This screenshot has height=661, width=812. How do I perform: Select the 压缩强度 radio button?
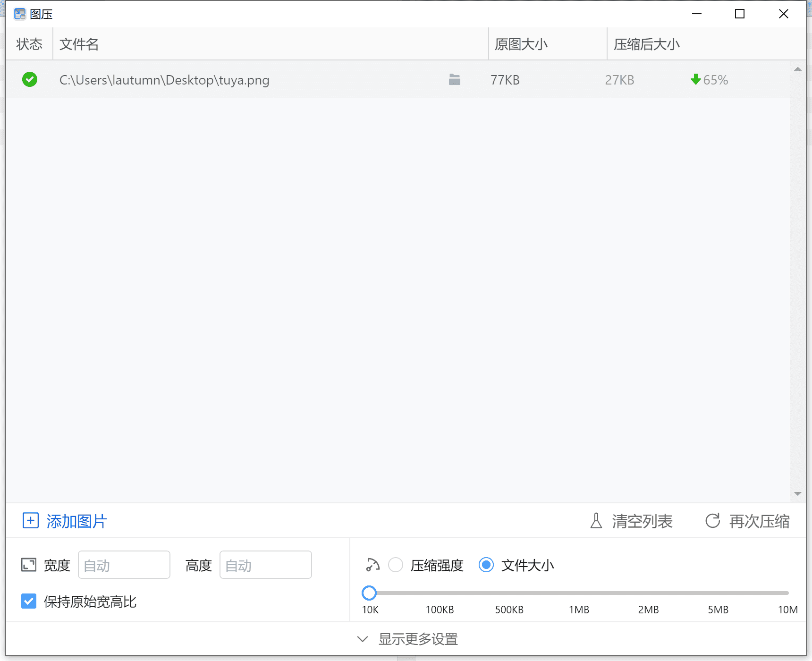[x=396, y=565]
